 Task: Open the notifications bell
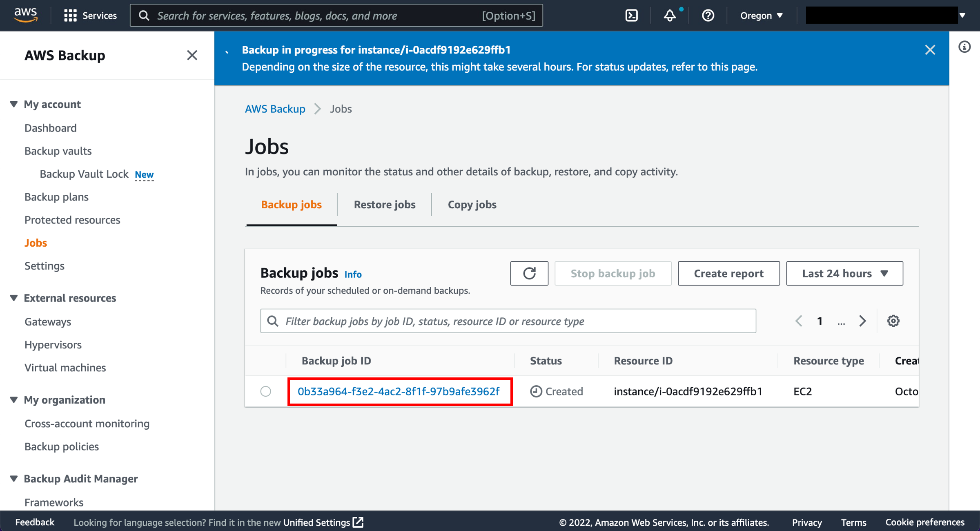coord(670,16)
